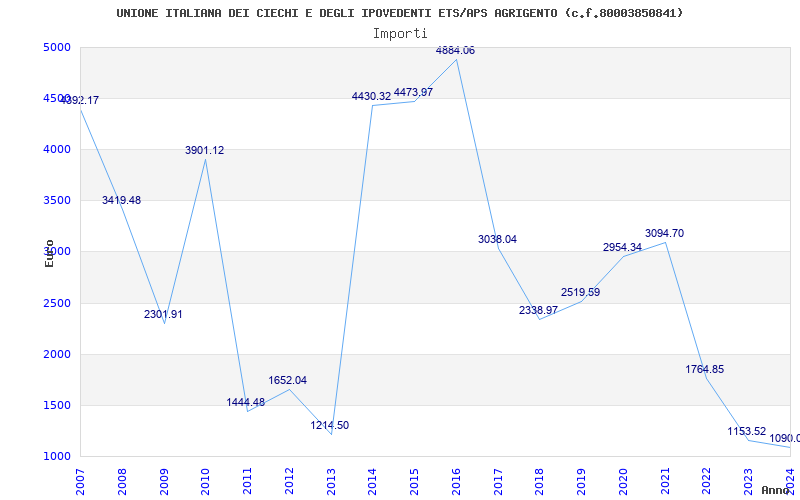Select the 3094.70 data label
The height and width of the screenshot is (500, 800).
click(664, 234)
